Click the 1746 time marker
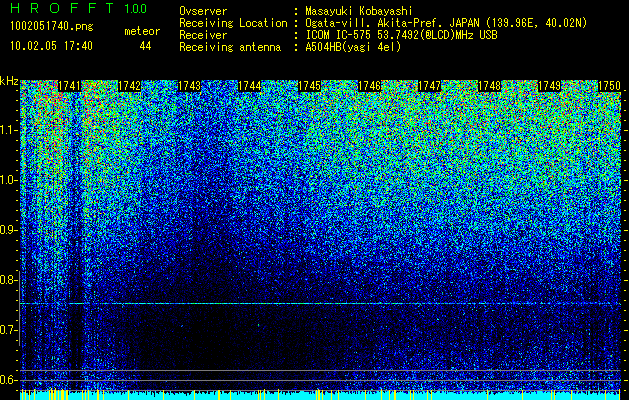The image size is (629, 400). [x=369, y=86]
